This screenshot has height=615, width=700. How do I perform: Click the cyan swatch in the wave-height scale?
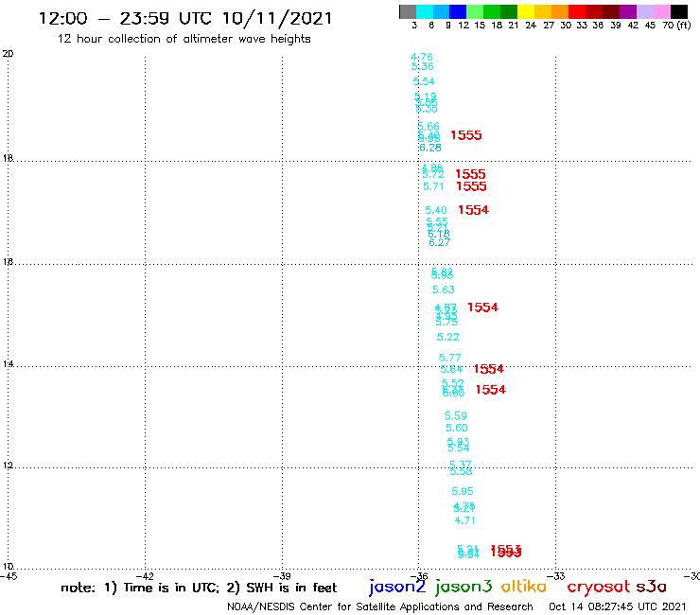pos(424,11)
